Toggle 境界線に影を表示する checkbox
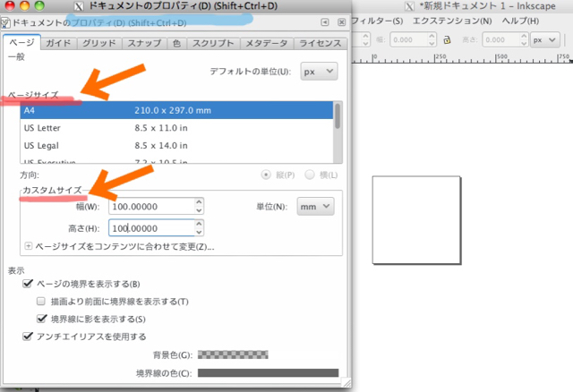The height and width of the screenshot is (392, 573). (x=41, y=319)
